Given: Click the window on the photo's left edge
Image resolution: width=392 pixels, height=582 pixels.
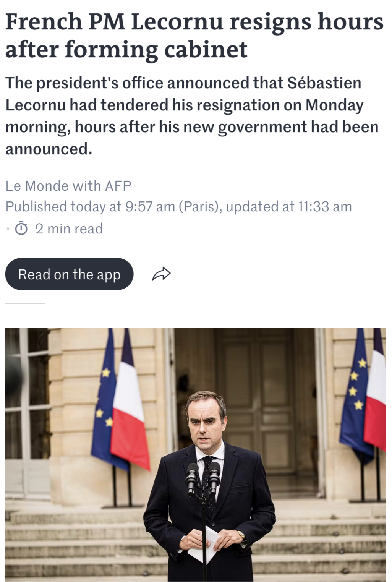Looking at the screenshot, I should pyautogui.click(x=27, y=401).
